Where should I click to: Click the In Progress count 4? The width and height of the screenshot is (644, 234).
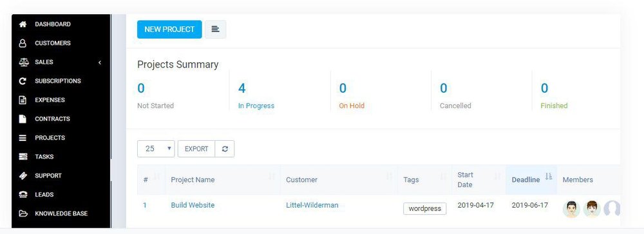(242, 88)
